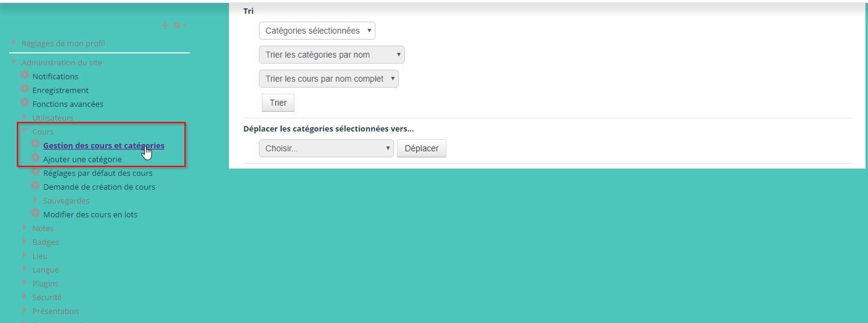The height and width of the screenshot is (323, 868).
Task: Click gear icon beside Demande de création de cours
Action: [35, 186]
